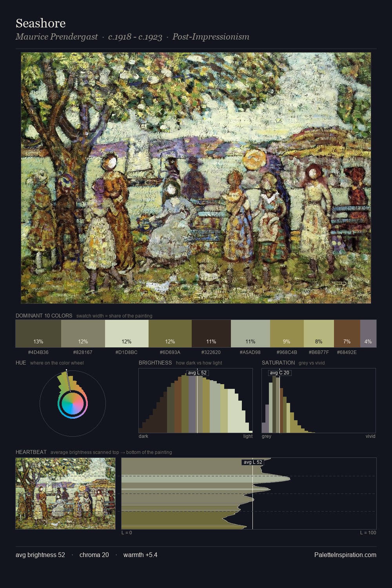The image size is (392, 588).
Task: Select the #4D4B36 color swatch
Action: click(38, 334)
